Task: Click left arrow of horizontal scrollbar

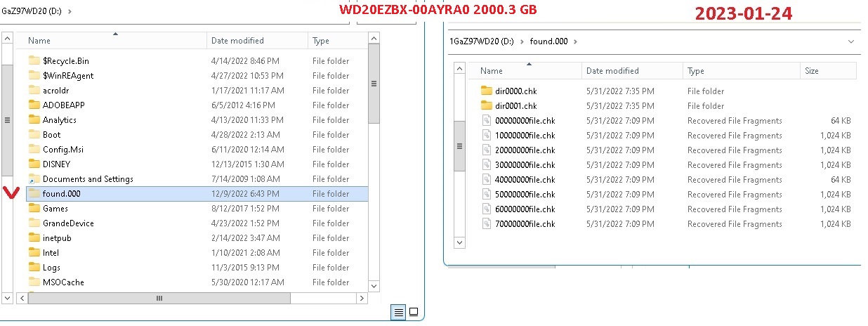Action: [22, 298]
